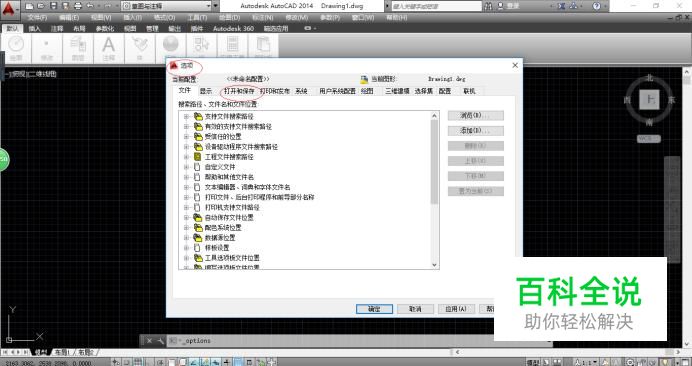
Task: Click the Autodesk Exchange X icon
Action: (561, 6)
